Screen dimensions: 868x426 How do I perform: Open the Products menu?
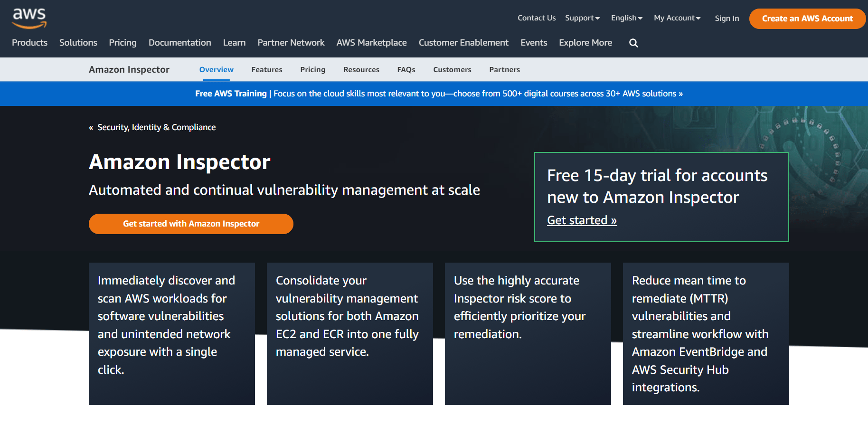pos(29,43)
